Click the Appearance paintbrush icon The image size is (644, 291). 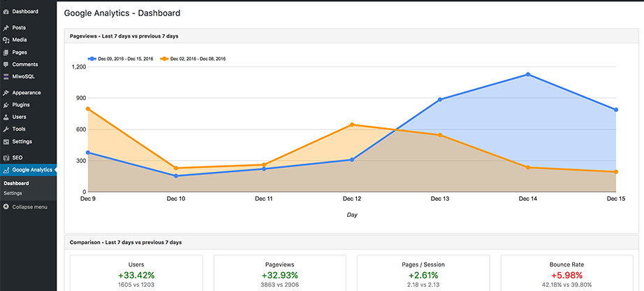coord(6,92)
